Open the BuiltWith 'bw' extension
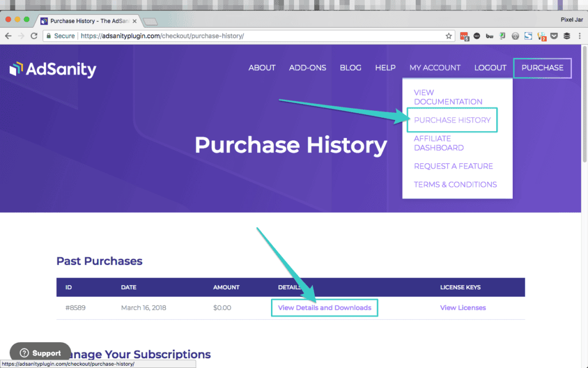 click(x=490, y=36)
